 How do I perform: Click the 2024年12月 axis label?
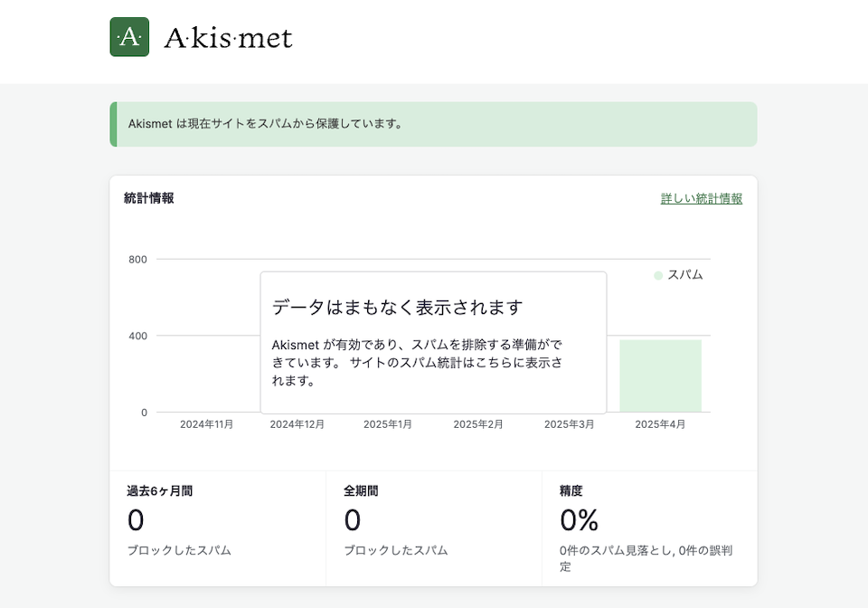(297, 424)
